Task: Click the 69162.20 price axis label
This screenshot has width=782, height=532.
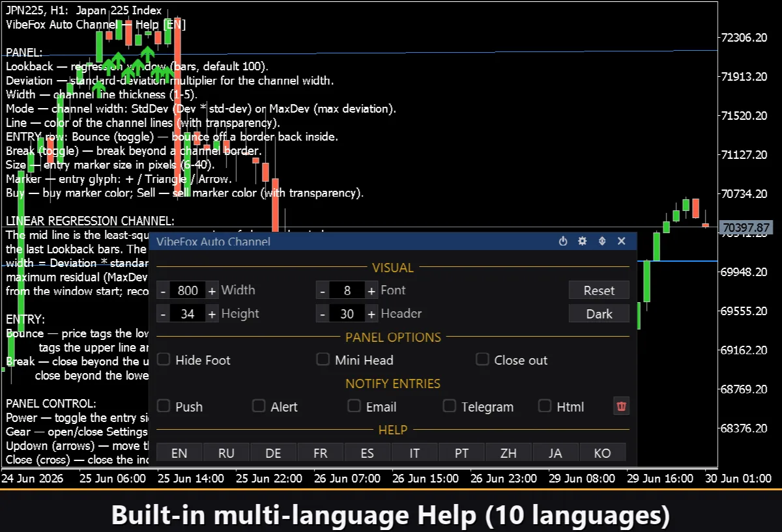Action: click(x=746, y=350)
